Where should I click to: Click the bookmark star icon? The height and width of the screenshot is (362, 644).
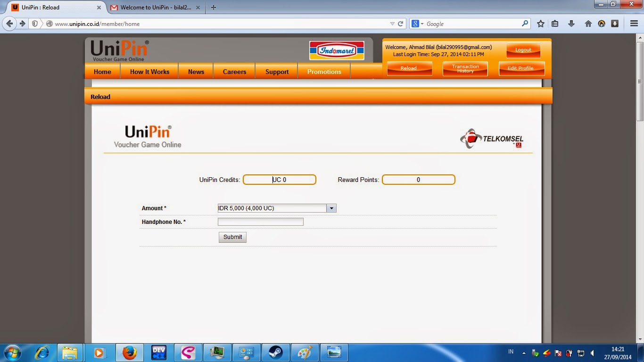coord(541,24)
